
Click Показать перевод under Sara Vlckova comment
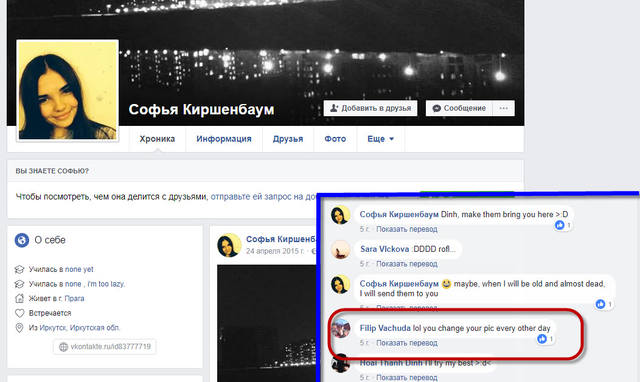point(407,264)
